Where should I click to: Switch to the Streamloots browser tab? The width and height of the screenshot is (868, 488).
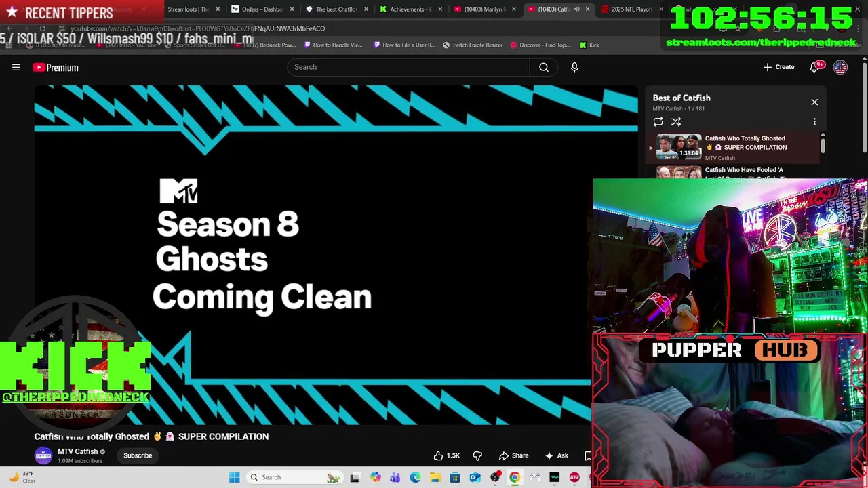coord(188,9)
